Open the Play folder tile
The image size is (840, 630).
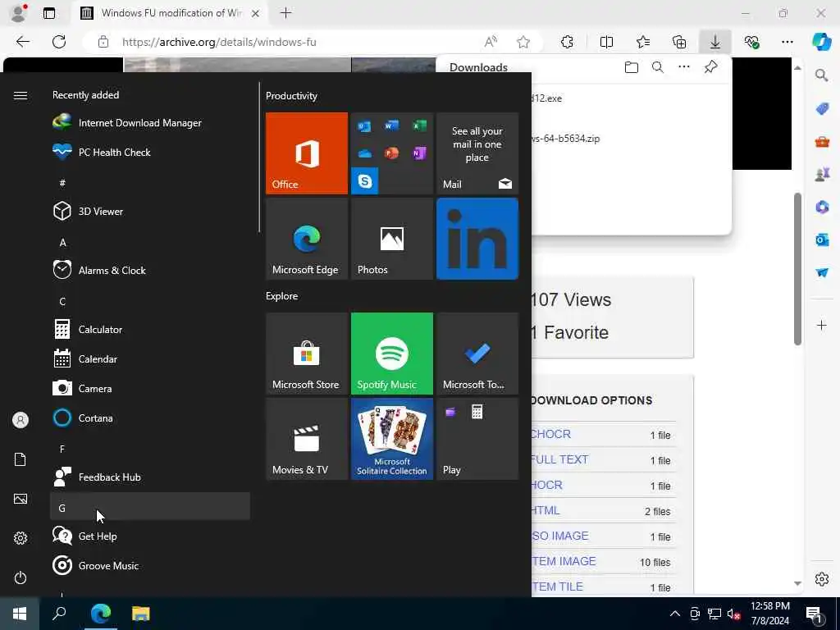point(477,439)
